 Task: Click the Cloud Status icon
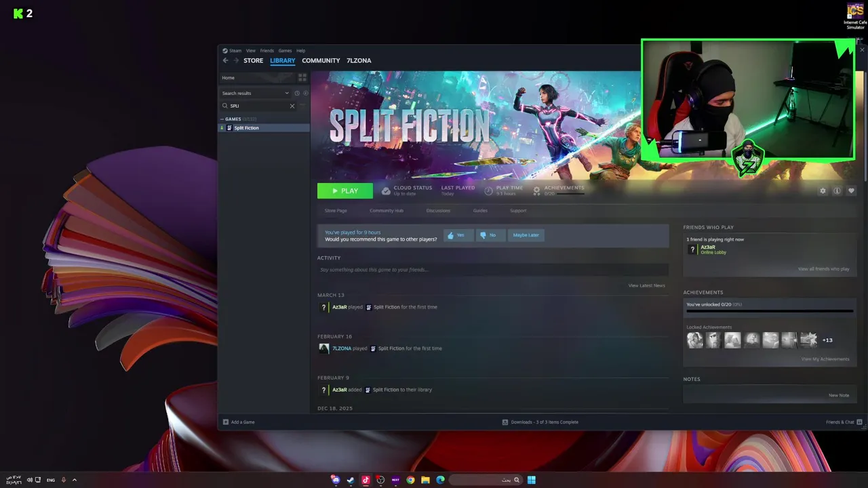tap(386, 191)
